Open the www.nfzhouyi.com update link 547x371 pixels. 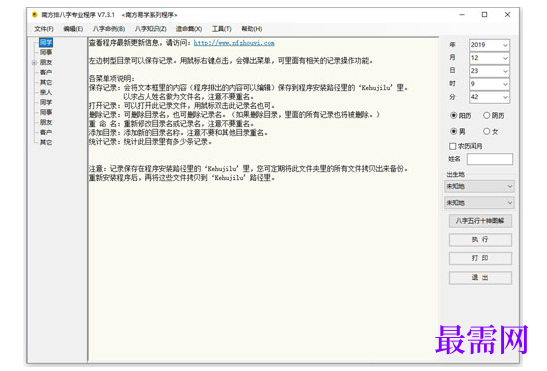[234, 43]
